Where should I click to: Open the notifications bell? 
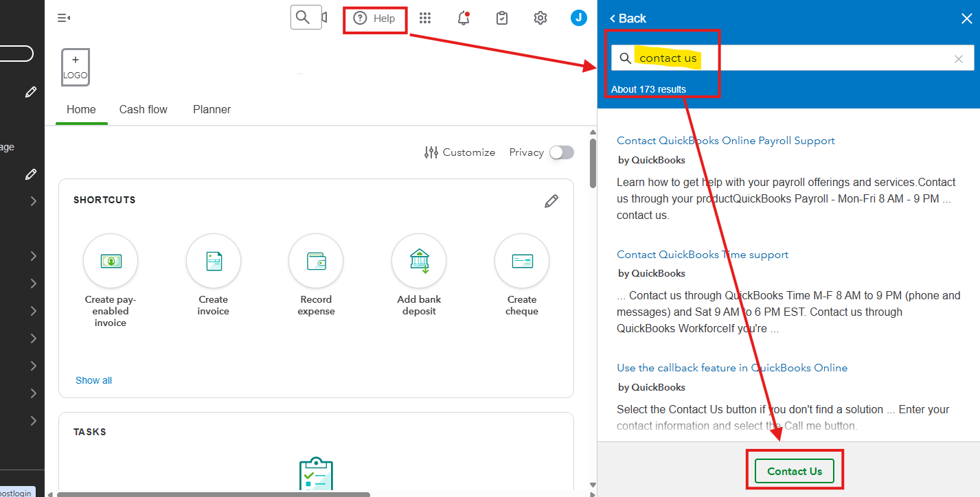[x=464, y=19]
